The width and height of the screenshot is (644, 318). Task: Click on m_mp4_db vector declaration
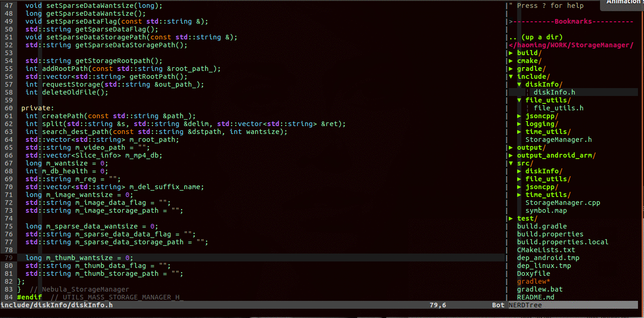click(94, 155)
